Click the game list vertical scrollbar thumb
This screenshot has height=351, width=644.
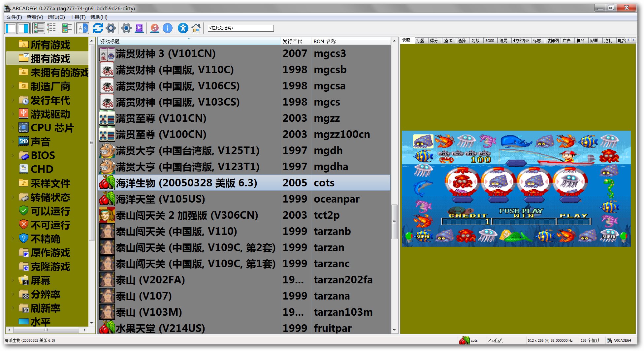394,222
